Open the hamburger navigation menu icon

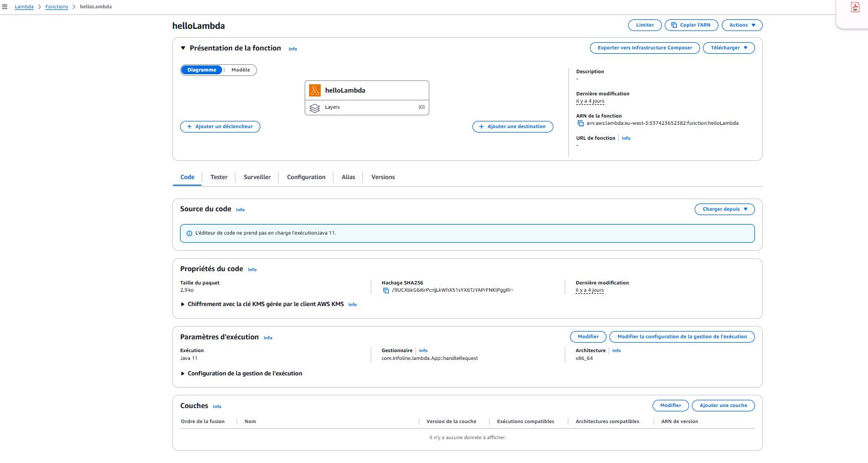[5, 7]
